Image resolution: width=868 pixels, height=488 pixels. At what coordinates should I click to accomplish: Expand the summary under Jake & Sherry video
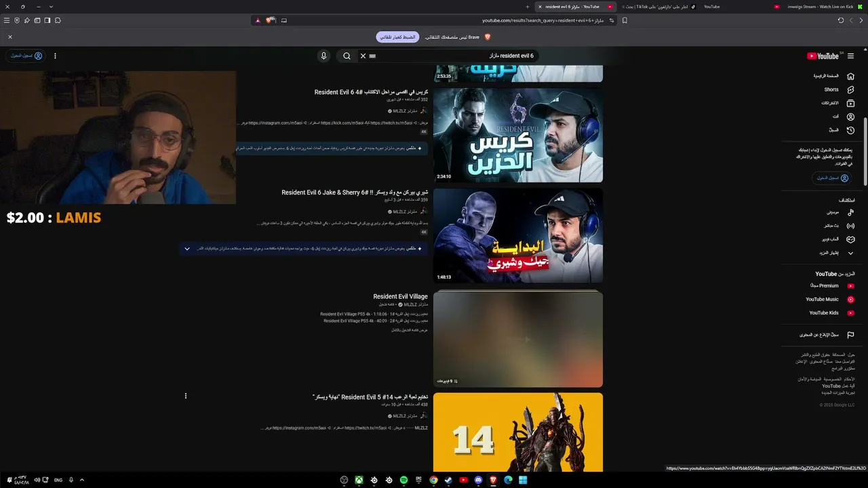click(187, 249)
